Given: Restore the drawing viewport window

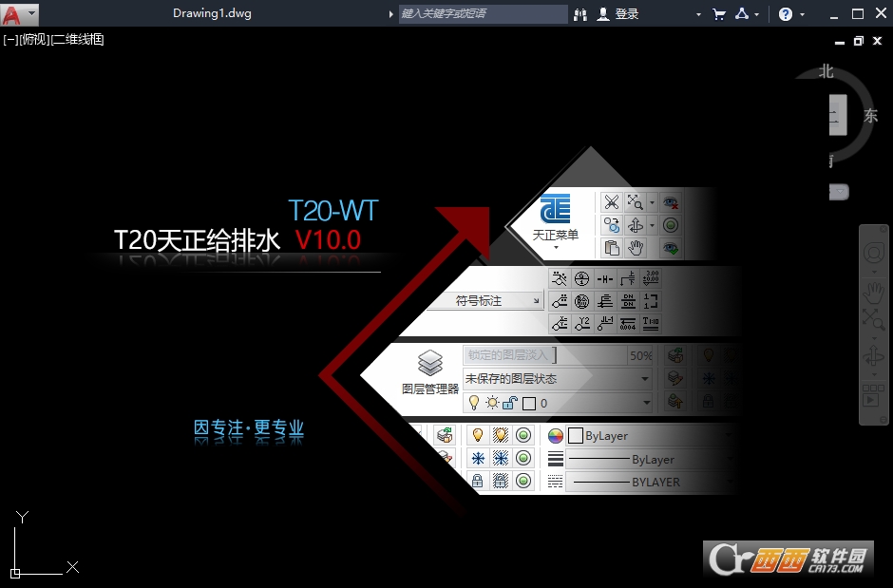Looking at the screenshot, I should tap(858, 41).
